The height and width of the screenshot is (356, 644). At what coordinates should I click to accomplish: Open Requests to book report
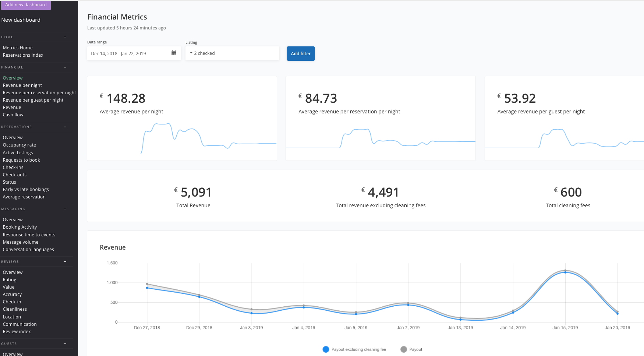(x=21, y=160)
